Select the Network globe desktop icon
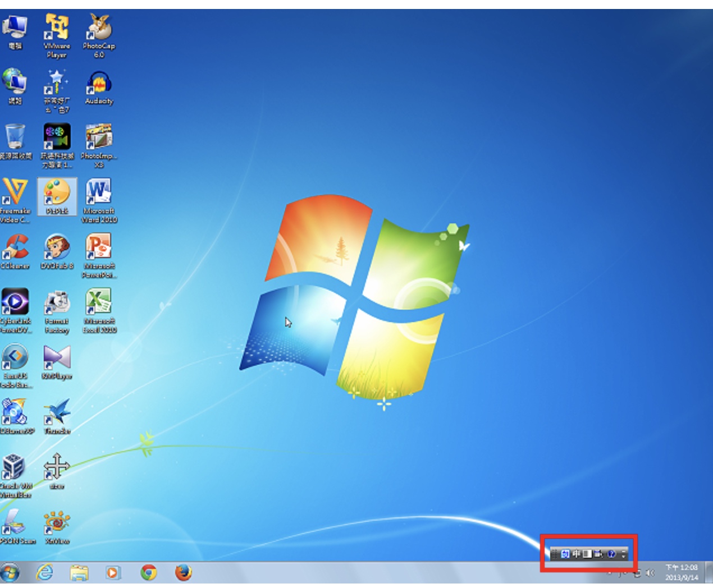Image resolution: width=713 pixels, height=588 pixels. click(x=15, y=86)
